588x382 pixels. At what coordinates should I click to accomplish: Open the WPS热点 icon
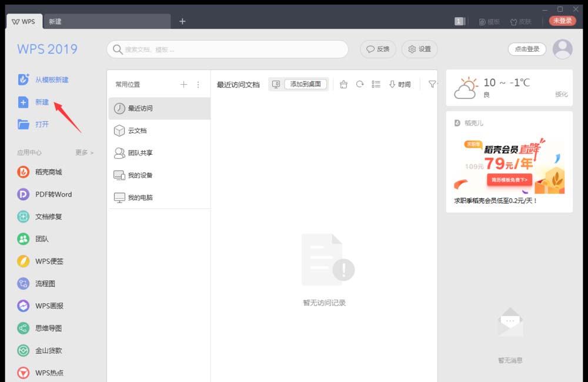pos(24,373)
